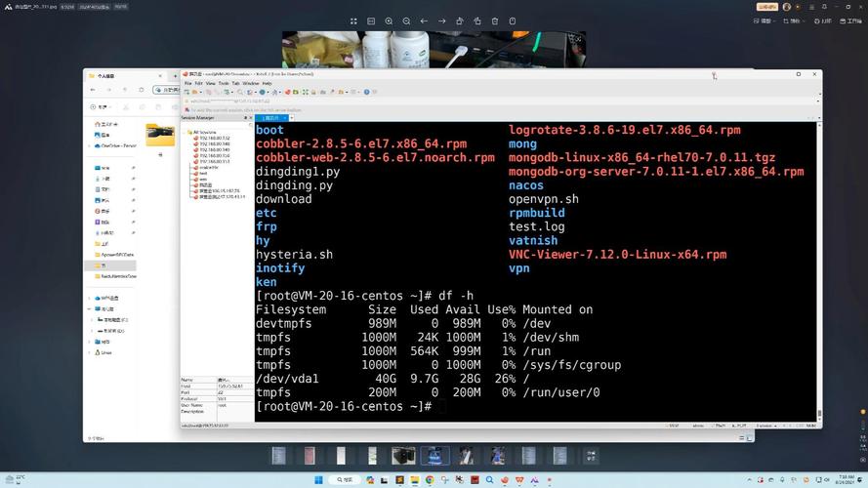Open the File menu in Xshell
The width and height of the screenshot is (868, 488).
[188, 84]
